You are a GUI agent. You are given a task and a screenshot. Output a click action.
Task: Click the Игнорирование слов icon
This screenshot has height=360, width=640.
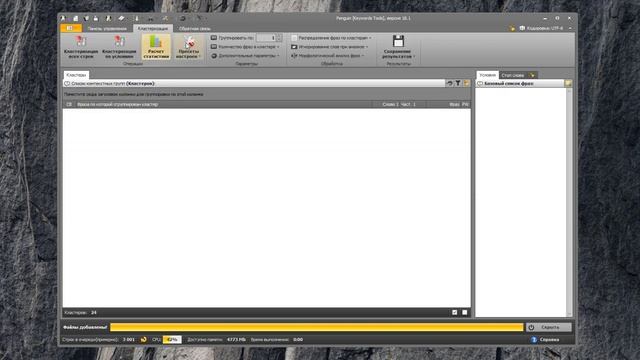[294, 47]
